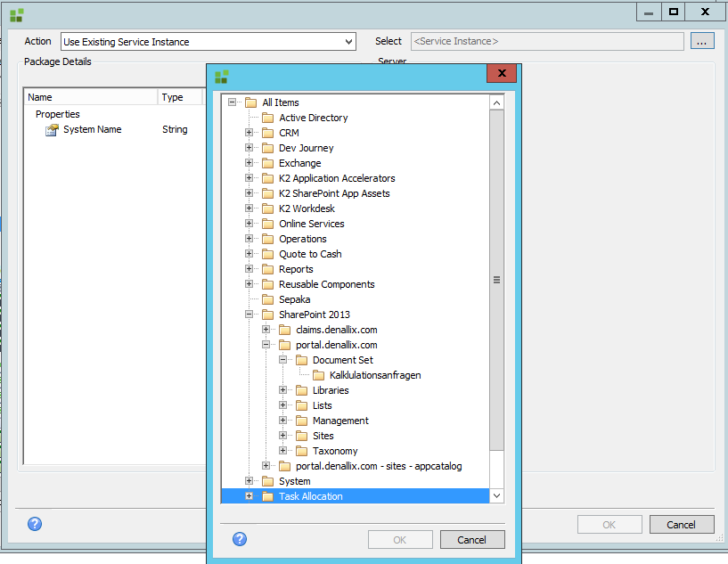Click the tree vertical scrollbar thumb
The height and width of the screenshot is (564, 728).
(x=497, y=280)
